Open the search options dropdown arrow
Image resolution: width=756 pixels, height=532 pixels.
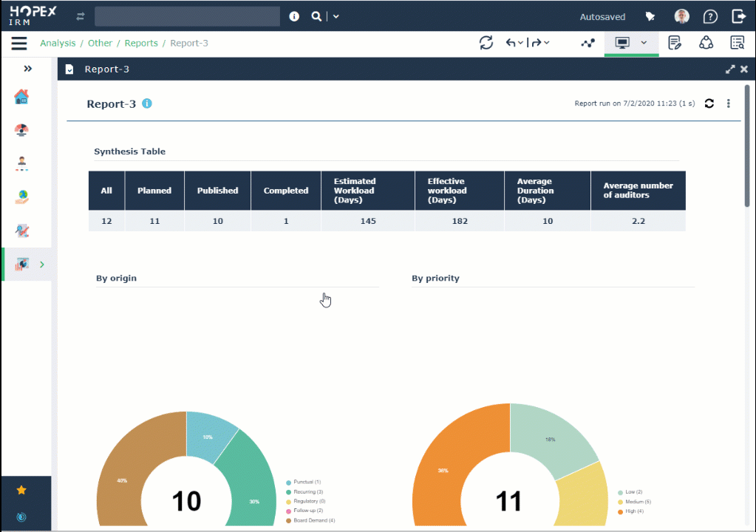point(336,16)
